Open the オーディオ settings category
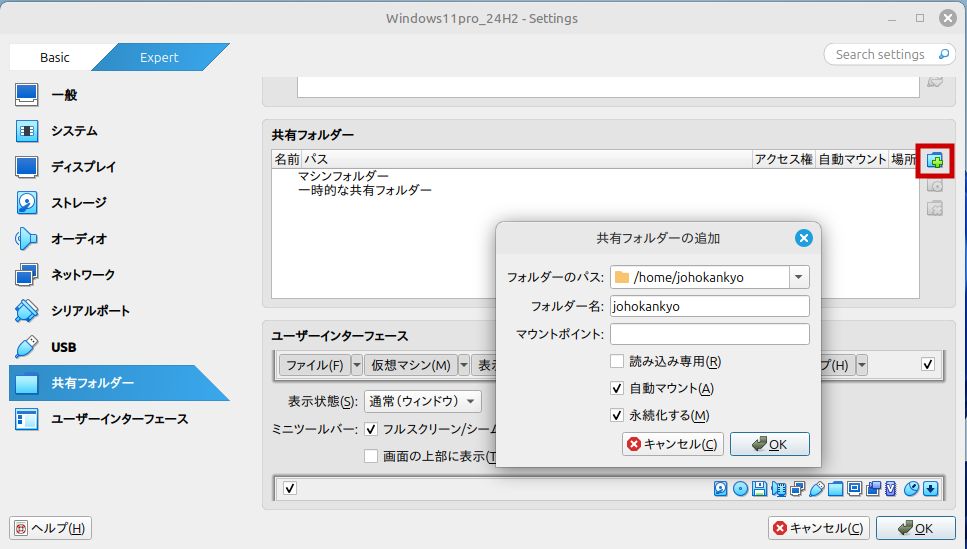 pyautogui.click(x=78, y=239)
